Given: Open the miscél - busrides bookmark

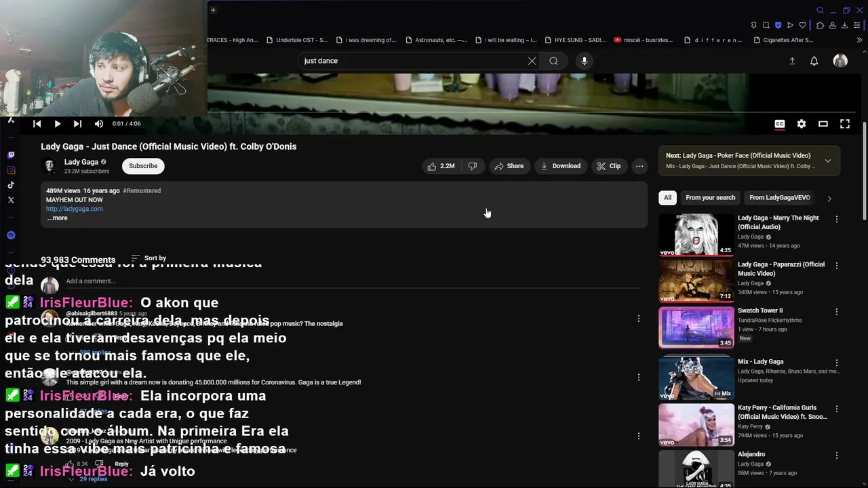Looking at the screenshot, I should pos(643,40).
